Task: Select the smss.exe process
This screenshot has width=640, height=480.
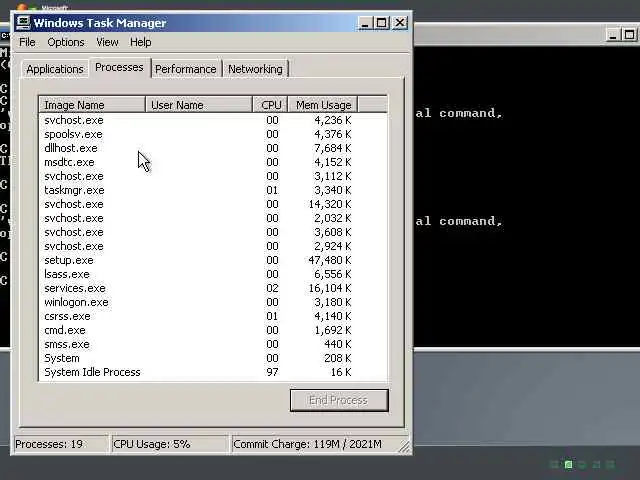Action: pyautogui.click(x=213, y=344)
